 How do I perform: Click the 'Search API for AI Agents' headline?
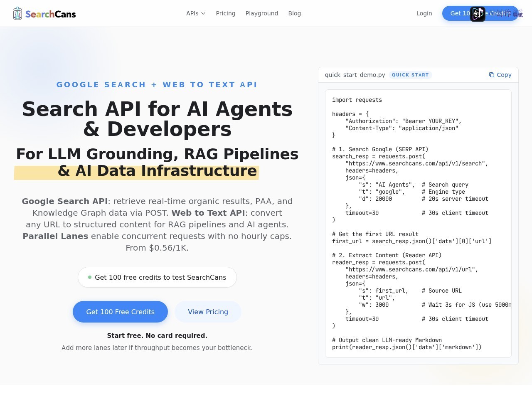(157, 109)
